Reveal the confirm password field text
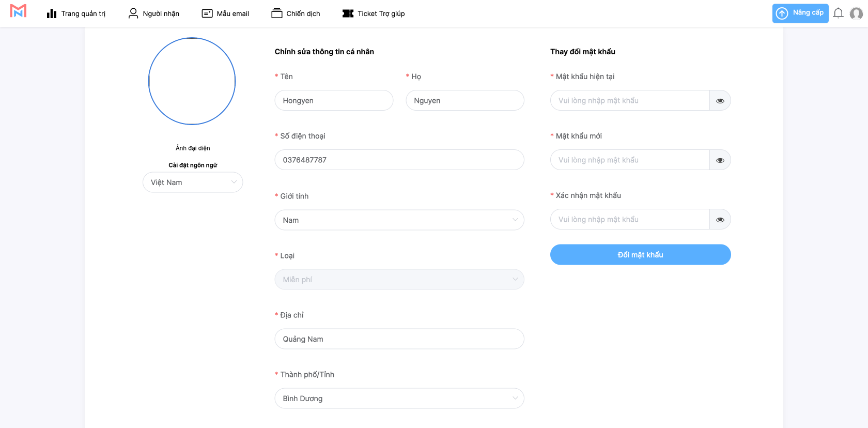Image resolution: width=868 pixels, height=428 pixels. [720, 220]
